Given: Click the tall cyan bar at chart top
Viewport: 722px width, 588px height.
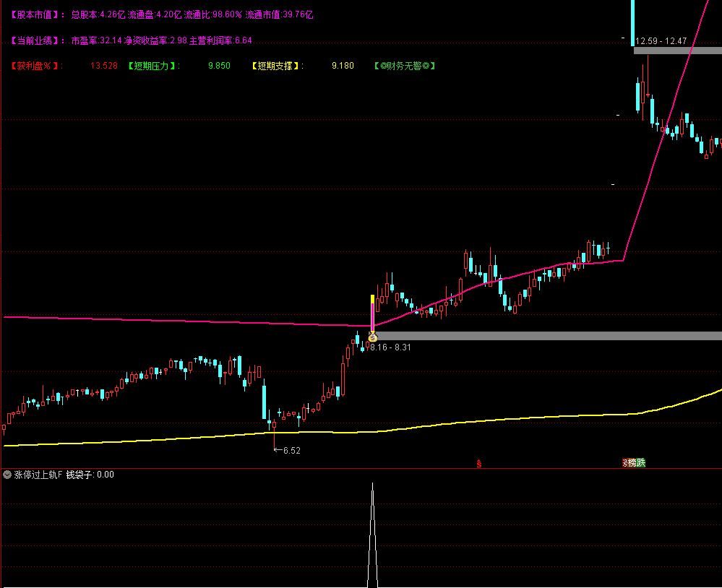Looking at the screenshot, I should (632, 22).
